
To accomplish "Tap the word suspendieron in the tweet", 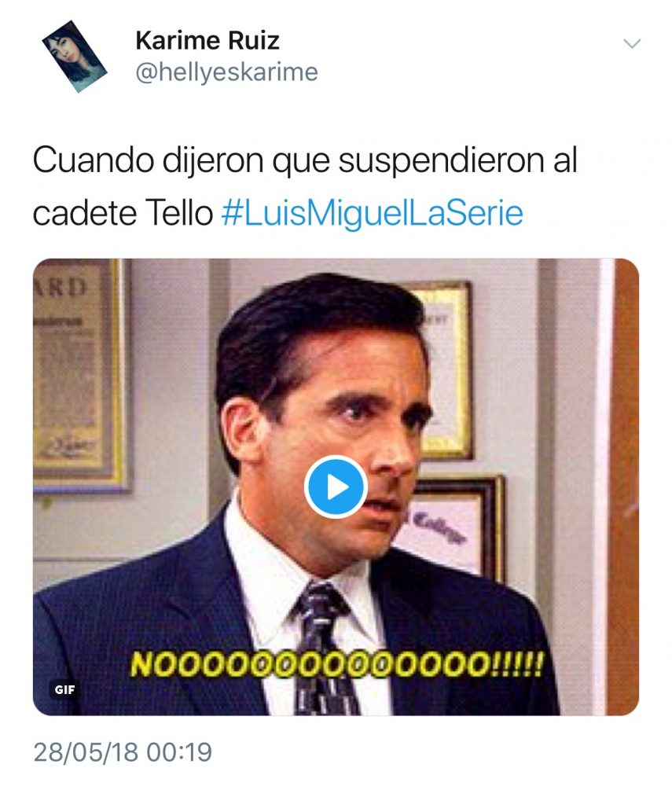I will click(441, 161).
